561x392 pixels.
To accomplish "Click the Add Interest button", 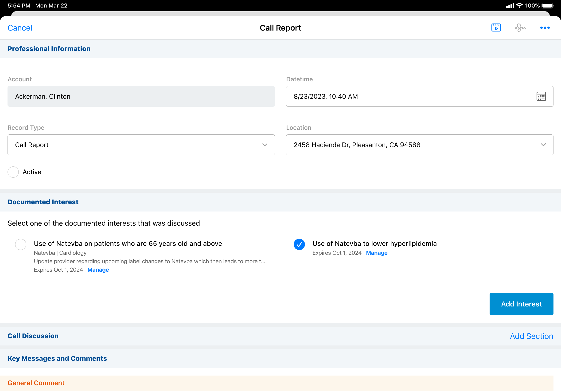I will pyautogui.click(x=521, y=304).
